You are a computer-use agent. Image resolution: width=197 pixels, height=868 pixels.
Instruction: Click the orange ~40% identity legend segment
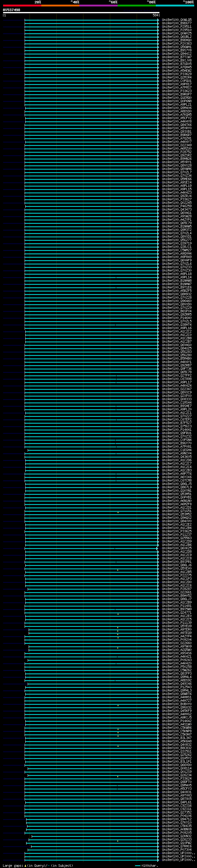[x=60, y=6]
